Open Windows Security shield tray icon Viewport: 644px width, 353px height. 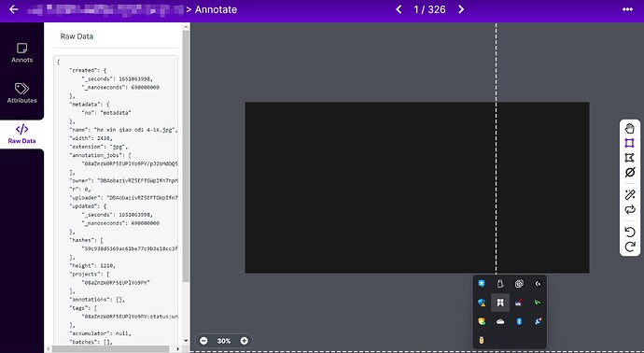(482, 303)
